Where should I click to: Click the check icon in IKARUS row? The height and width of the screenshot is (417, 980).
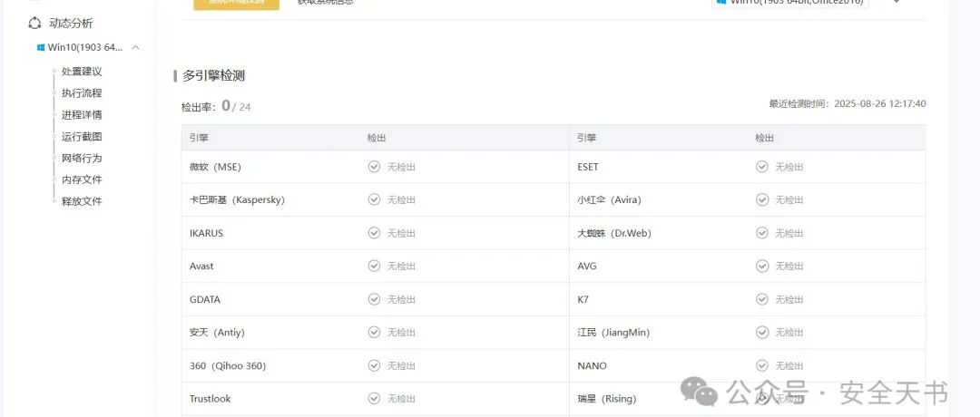(x=374, y=233)
